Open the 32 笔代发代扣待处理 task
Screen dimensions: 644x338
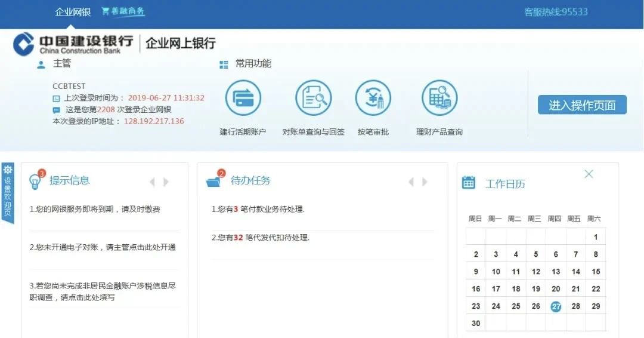point(261,237)
